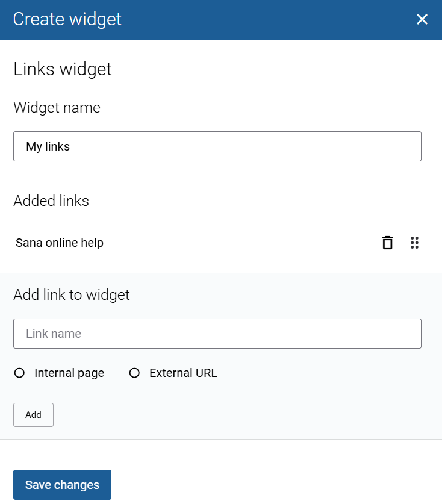Click the Add button
The height and width of the screenshot is (504, 442).
coord(33,415)
